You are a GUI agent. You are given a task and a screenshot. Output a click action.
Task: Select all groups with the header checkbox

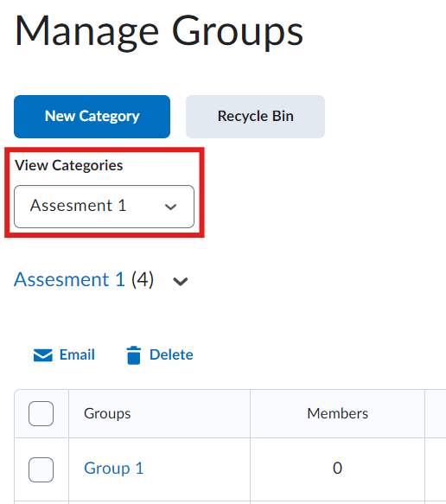[41, 413]
